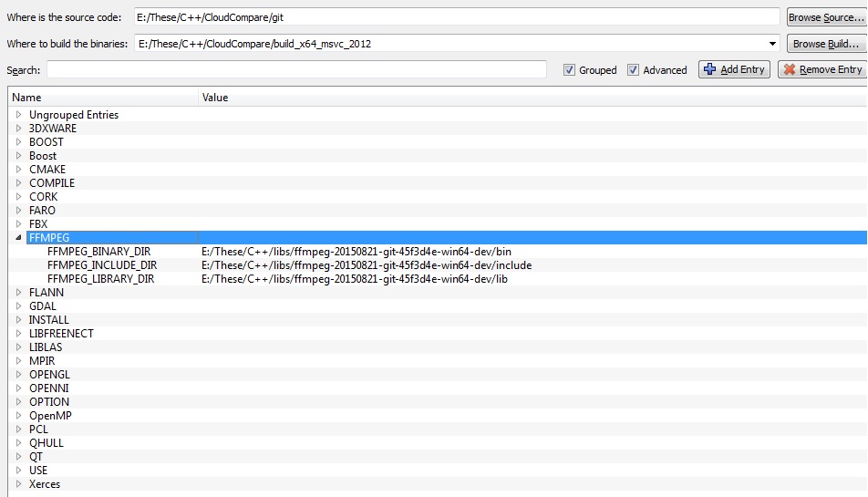Click in the Search input field
Image resolution: width=868 pixels, height=497 pixels.
tap(296, 70)
